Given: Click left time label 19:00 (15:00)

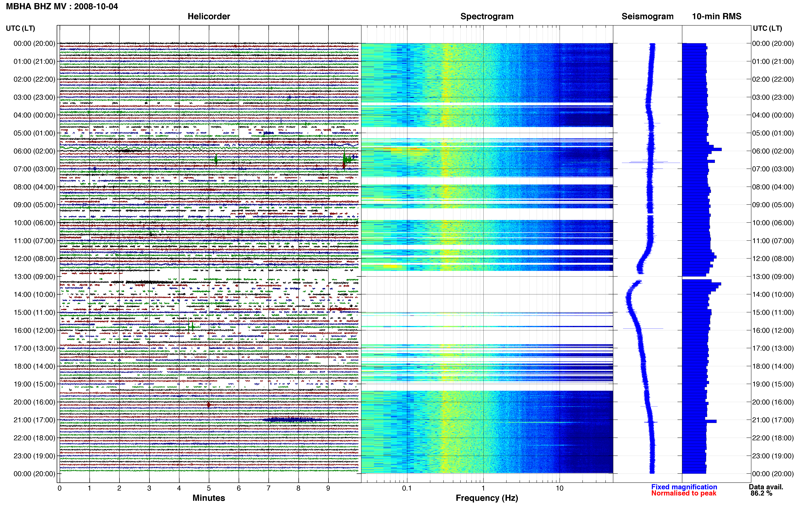Looking at the screenshot, I should 34,384.
